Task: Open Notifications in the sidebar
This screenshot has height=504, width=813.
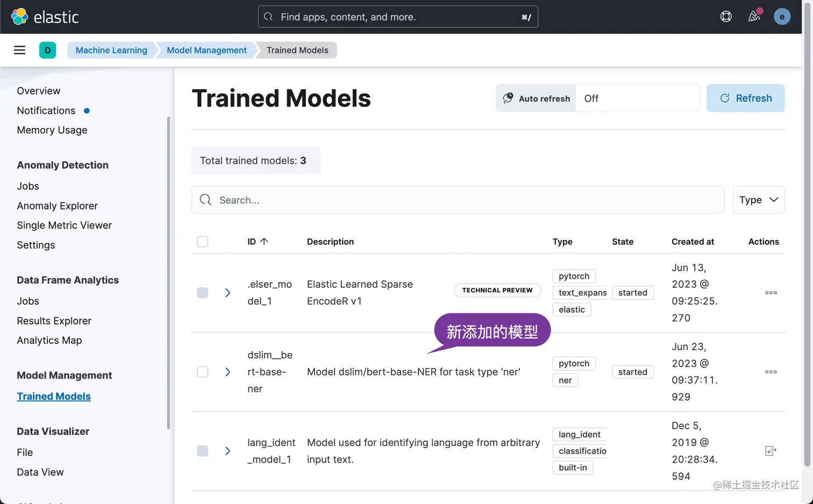Action: 46,111
